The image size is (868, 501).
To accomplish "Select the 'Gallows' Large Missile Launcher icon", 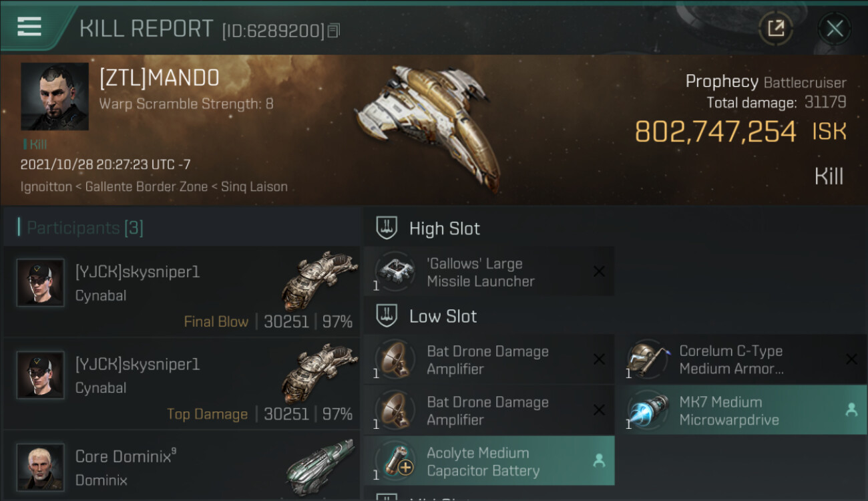I will coord(395,271).
